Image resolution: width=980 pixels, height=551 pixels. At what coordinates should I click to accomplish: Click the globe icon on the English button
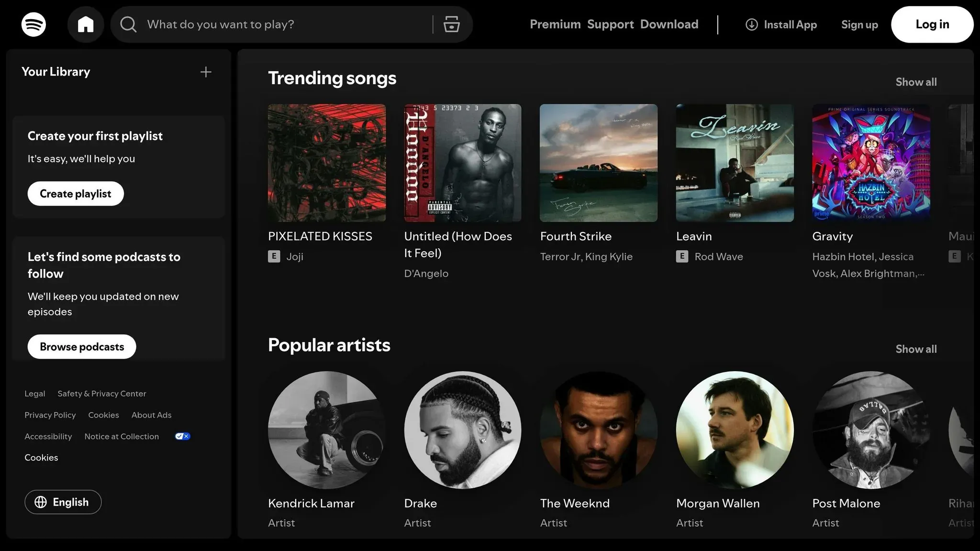41,502
